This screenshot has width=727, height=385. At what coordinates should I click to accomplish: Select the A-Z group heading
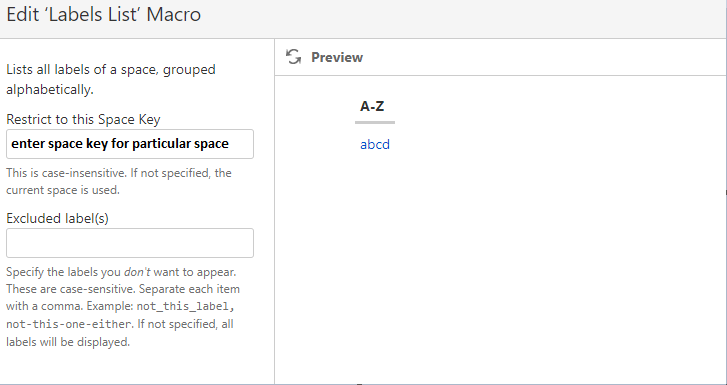click(372, 106)
